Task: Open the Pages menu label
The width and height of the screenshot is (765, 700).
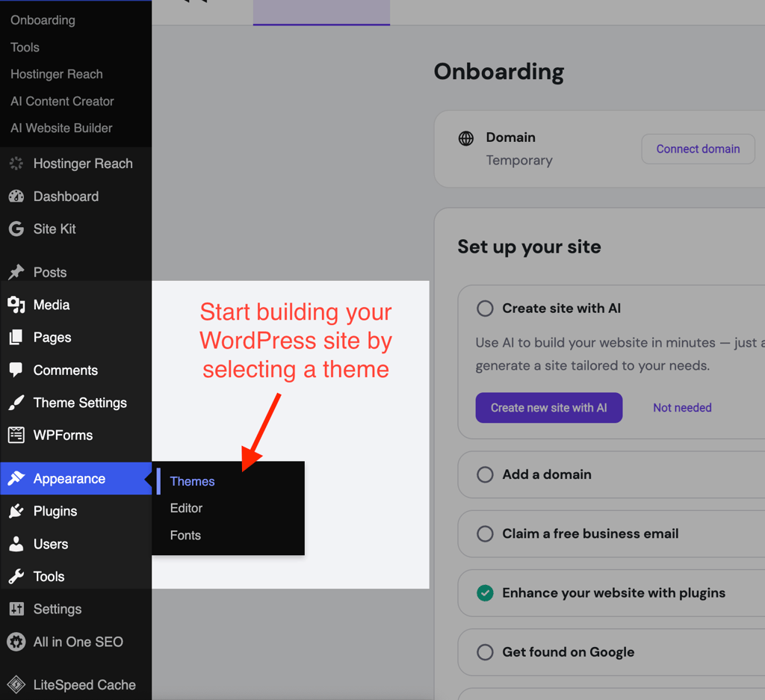Action: (52, 338)
